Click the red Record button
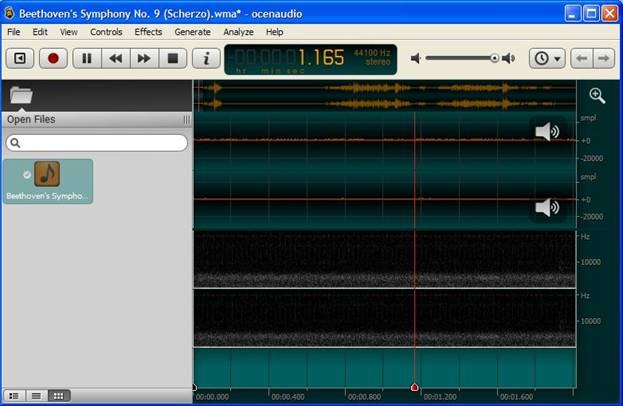 (x=53, y=58)
